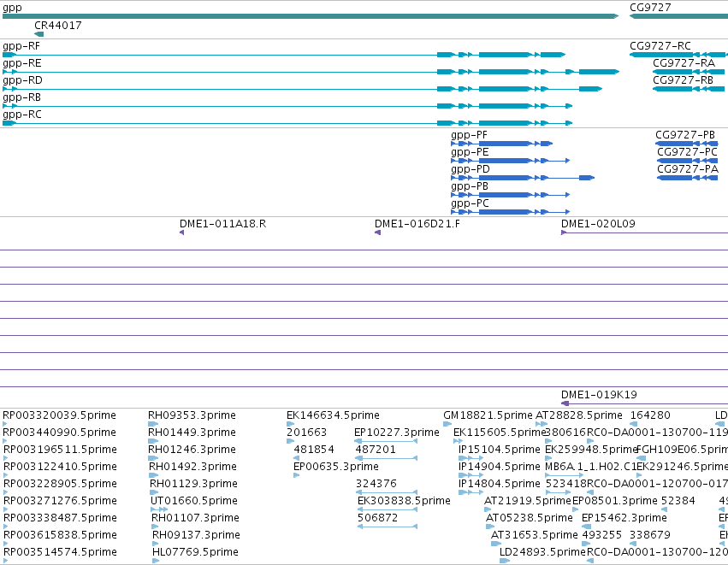
Task: Click the EP10227.3prime EST label
Action: [396, 433]
